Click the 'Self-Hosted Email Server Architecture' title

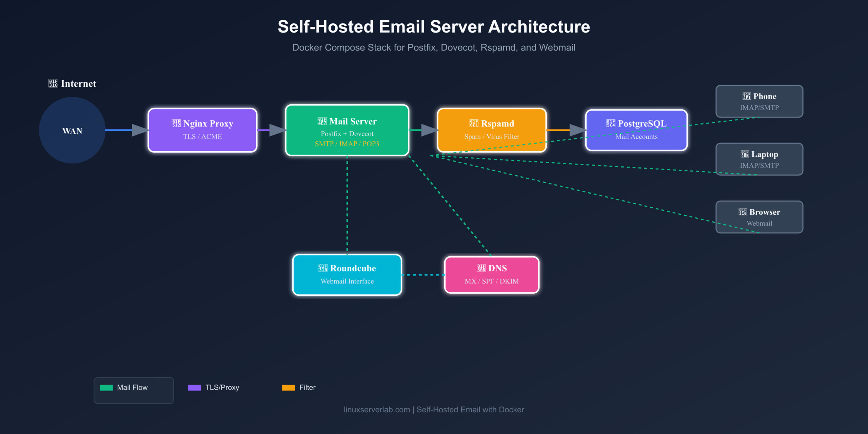click(x=434, y=26)
